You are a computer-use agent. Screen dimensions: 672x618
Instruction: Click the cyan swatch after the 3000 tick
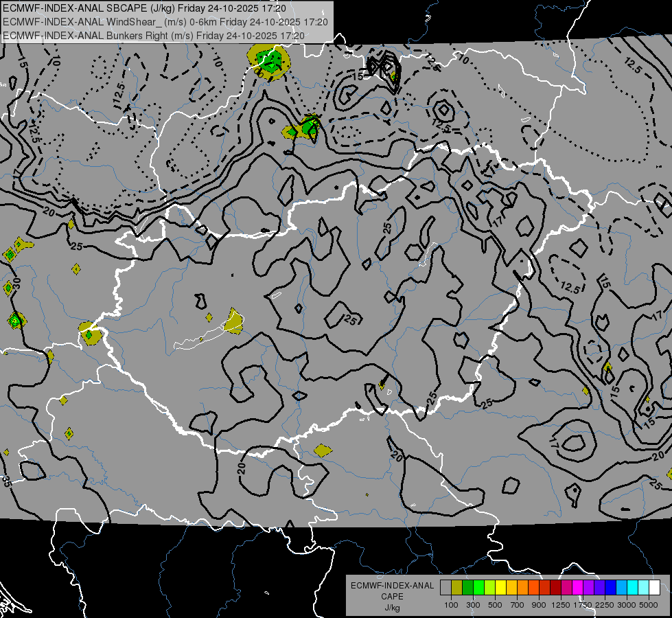(633, 588)
